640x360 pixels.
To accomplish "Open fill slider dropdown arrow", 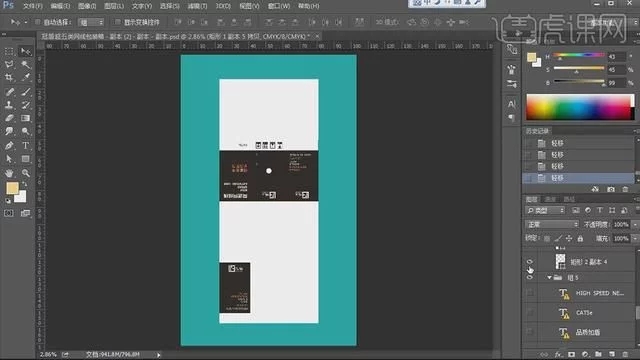I will tap(635, 238).
